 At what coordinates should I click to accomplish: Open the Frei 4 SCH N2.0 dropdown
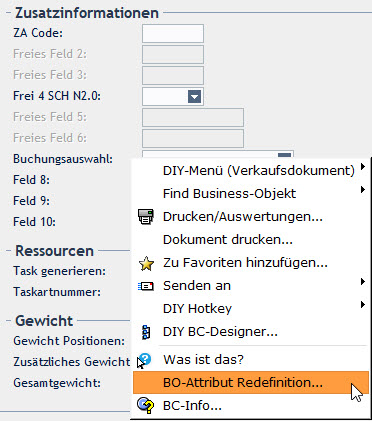194,97
